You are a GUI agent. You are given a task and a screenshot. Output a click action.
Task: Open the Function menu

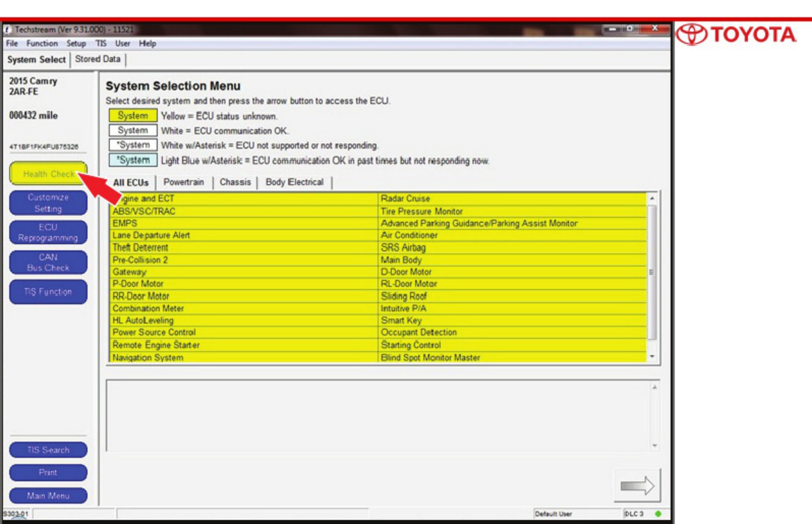(42, 44)
